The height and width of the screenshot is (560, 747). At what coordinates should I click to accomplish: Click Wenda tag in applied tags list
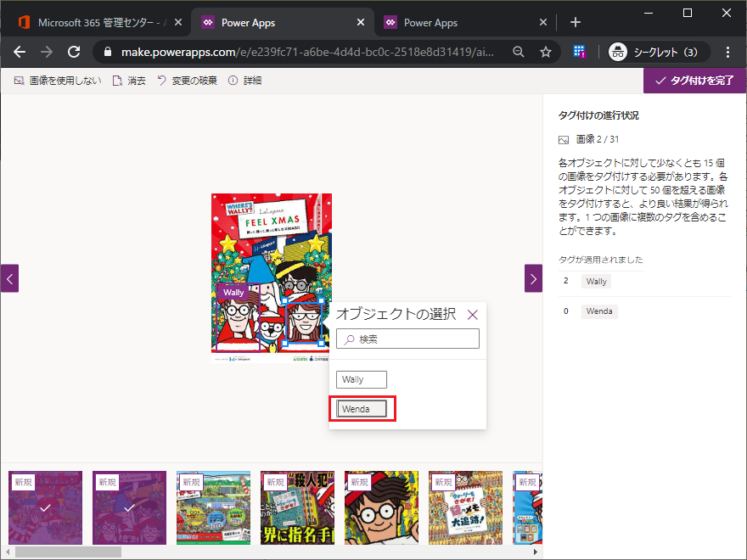coord(599,311)
